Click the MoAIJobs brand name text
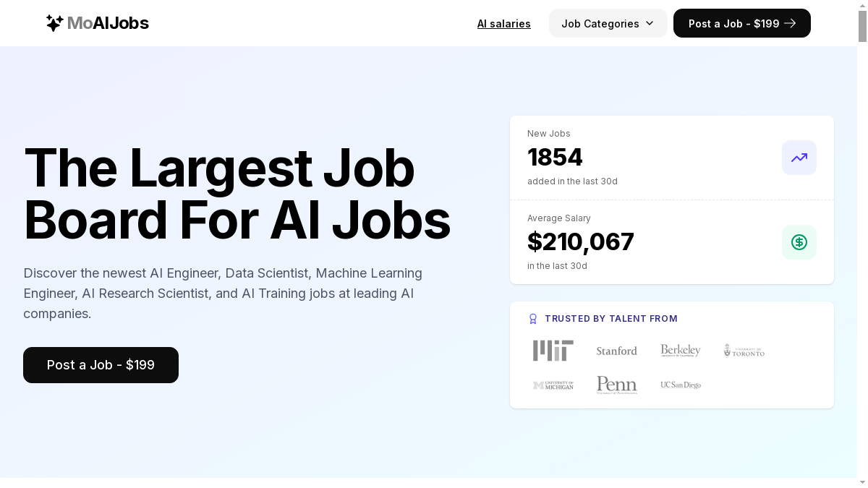Screen dimensions: 868x488 (x=108, y=23)
